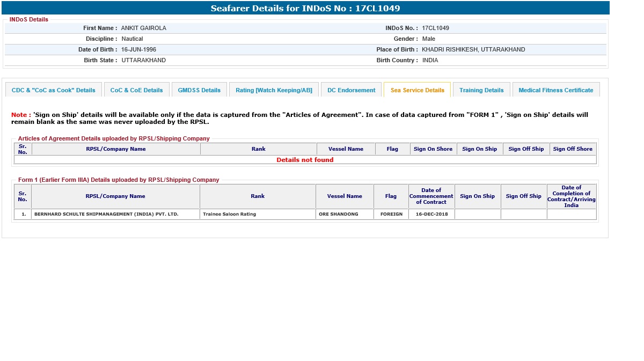
Task: Open the CDC & "CoC as Cook" Details tab
Action: coord(53,90)
